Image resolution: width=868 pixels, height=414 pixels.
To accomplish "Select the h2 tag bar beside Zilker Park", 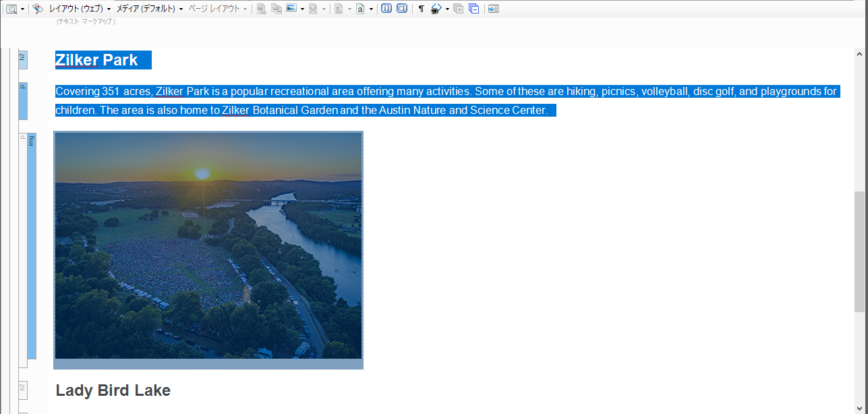I will (22, 59).
